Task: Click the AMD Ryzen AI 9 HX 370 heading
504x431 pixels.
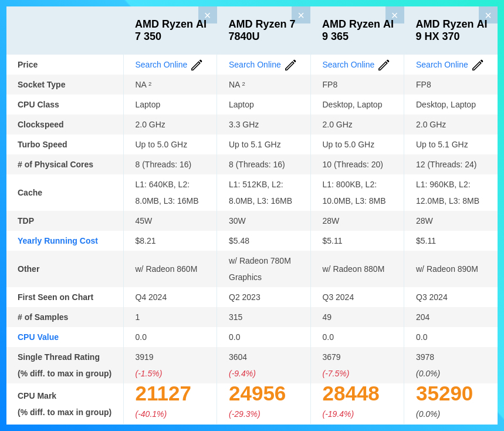Action: (x=451, y=30)
